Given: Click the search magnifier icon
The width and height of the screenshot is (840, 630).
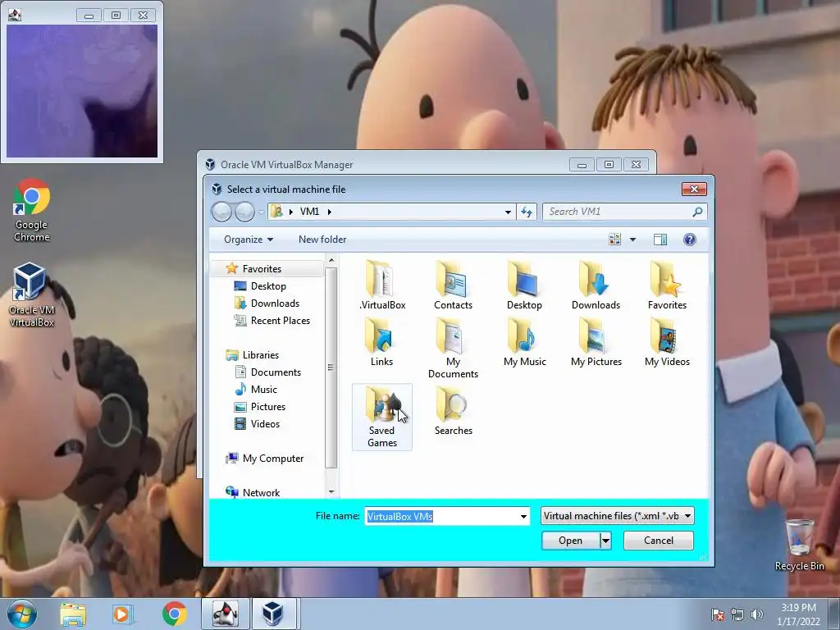Looking at the screenshot, I should pos(697,212).
